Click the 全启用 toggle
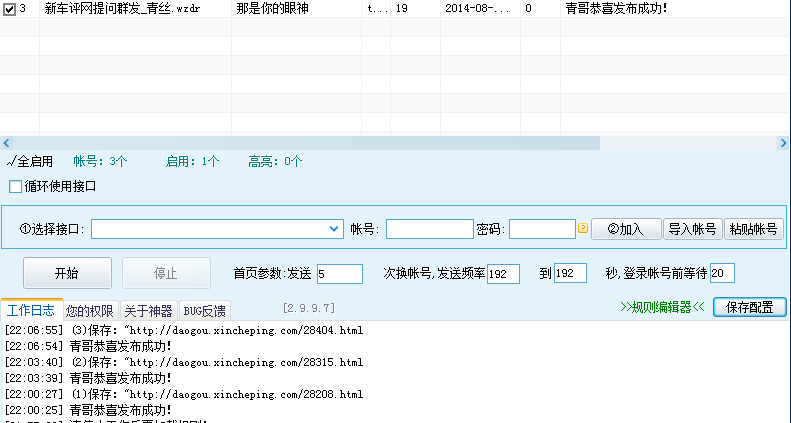The height and width of the screenshot is (423, 791). point(30,162)
